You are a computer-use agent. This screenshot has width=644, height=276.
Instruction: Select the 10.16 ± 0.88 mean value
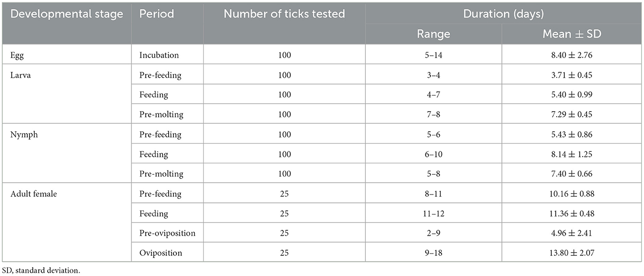[571, 194]
